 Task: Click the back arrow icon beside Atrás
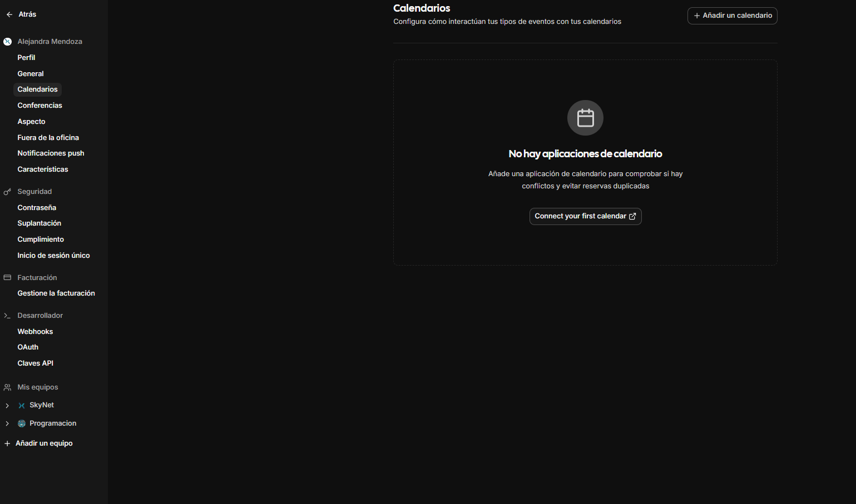9,14
